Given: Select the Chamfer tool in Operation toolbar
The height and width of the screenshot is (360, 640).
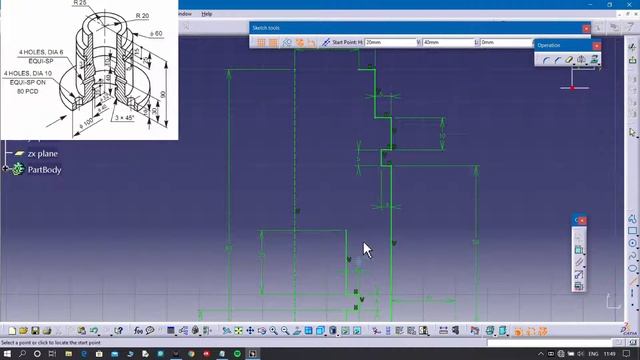Looking at the screenshot, I should 557,60.
